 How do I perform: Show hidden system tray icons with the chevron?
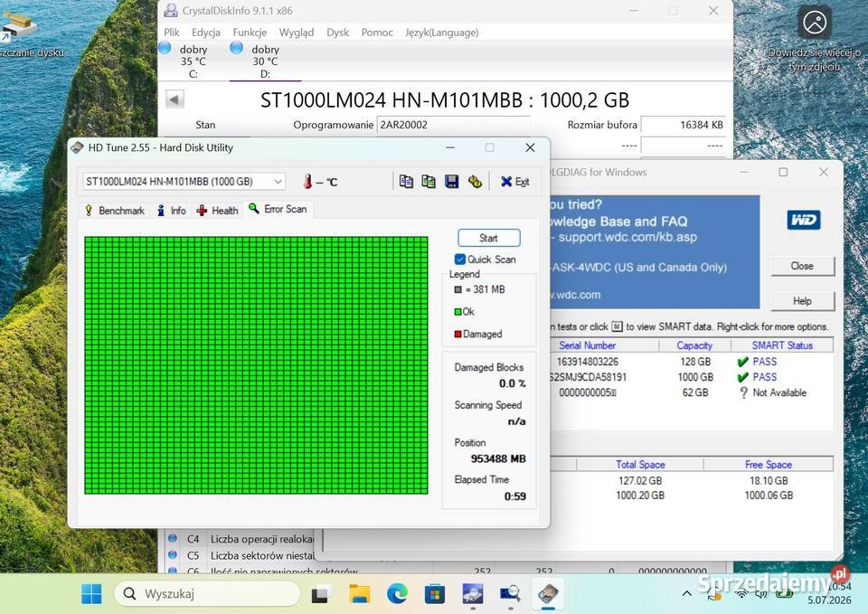[686, 593]
